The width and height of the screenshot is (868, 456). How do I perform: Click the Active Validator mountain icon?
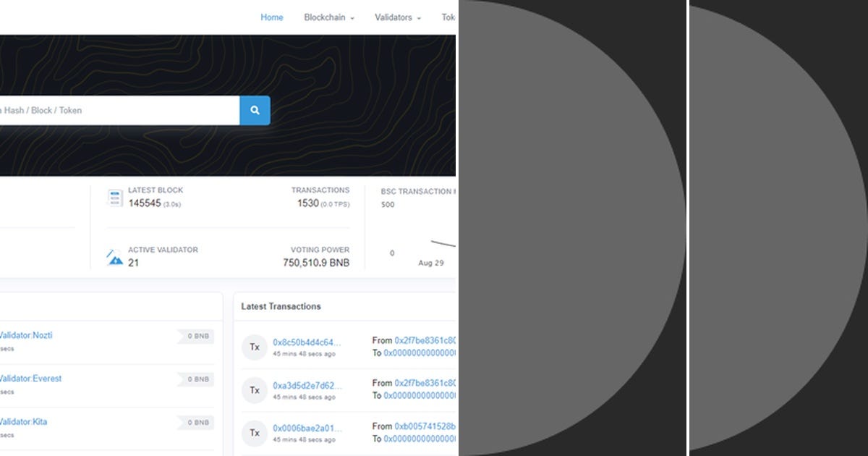(x=114, y=256)
